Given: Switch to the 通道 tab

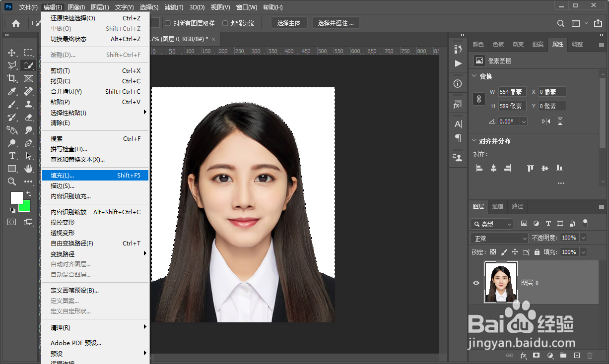Looking at the screenshot, I should (497, 206).
